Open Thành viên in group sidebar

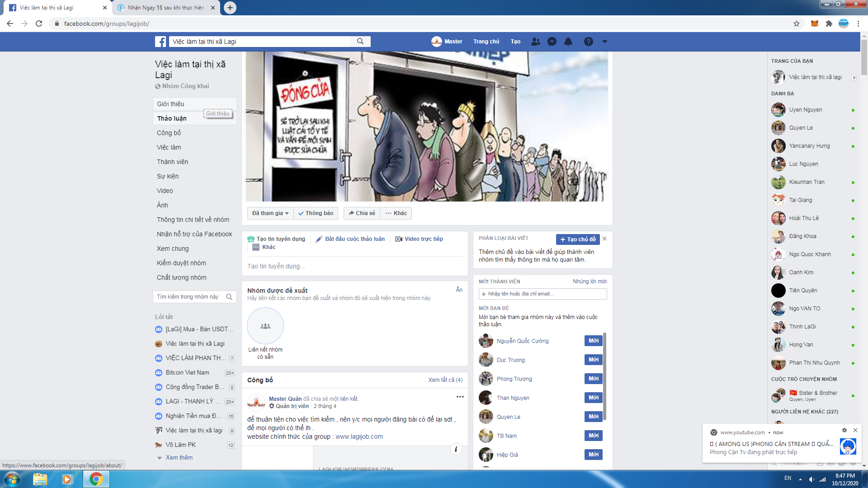coord(172,162)
